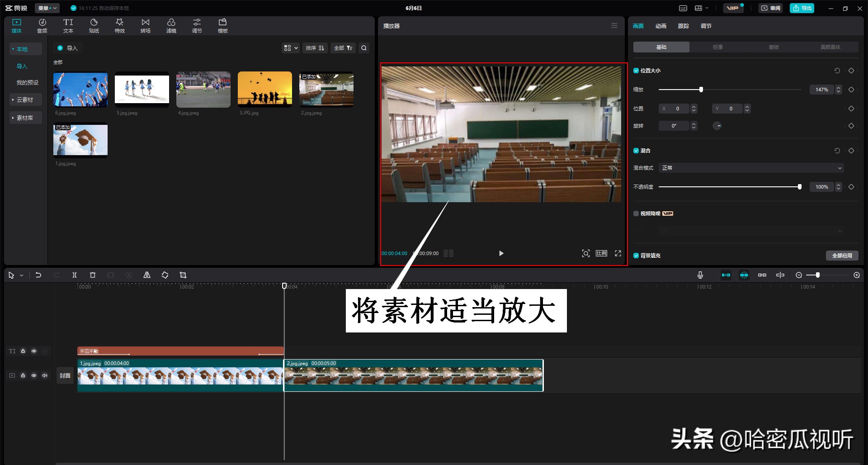Viewport: 868px width, 465px height.
Task: Toggle the 位置大小 checkbox in right panel
Action: coord(636,70)
